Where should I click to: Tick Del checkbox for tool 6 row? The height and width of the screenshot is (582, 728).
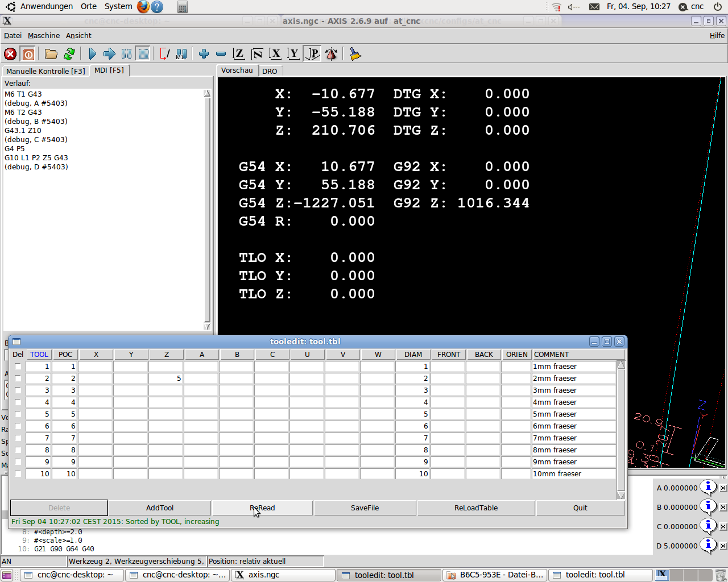click(x=18, y=426)
